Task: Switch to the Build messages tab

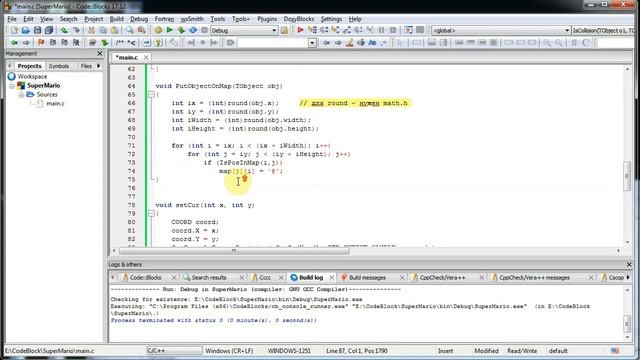Action: click(x=367, y=278)
